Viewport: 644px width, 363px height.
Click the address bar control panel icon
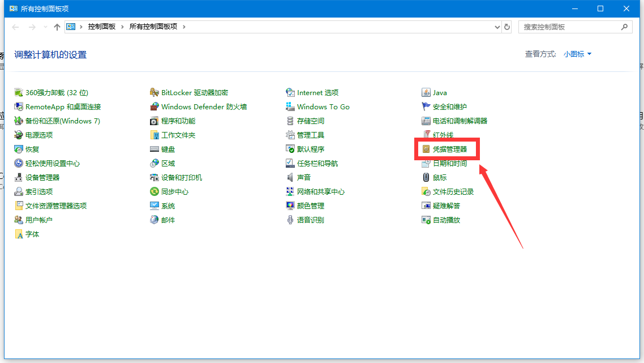tap(71, 27)
